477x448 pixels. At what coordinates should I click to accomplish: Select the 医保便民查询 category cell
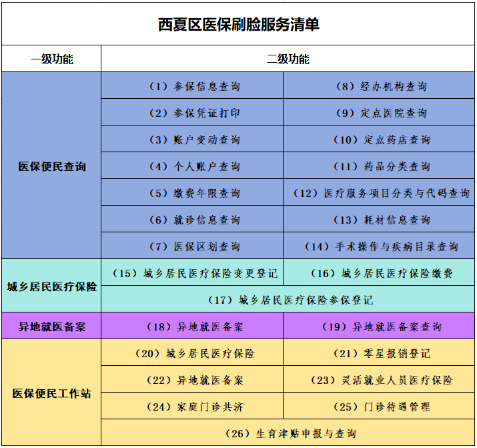click(x=51, y=166)
